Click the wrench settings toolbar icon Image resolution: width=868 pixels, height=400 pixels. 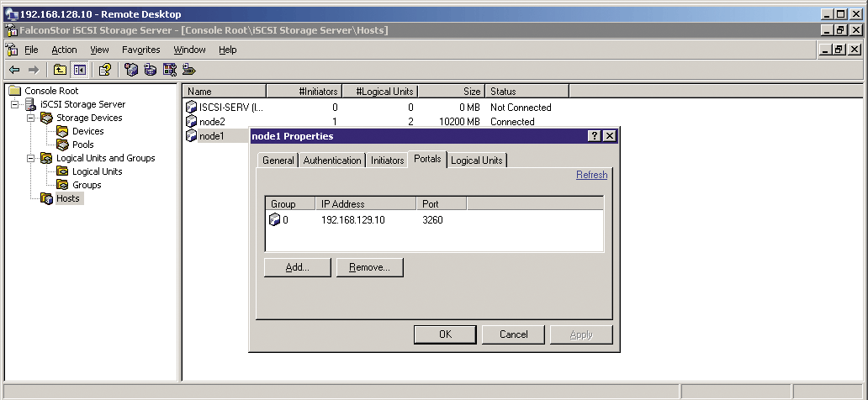(x=169, y=70)
